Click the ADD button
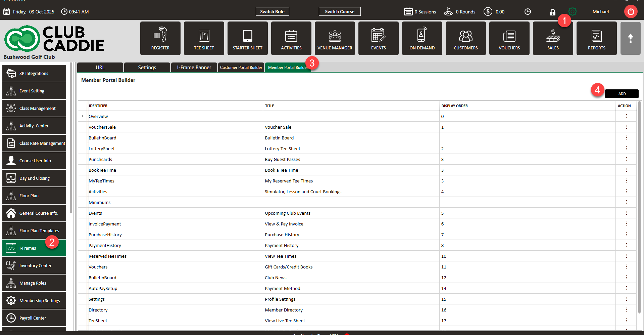 point(622,94)
